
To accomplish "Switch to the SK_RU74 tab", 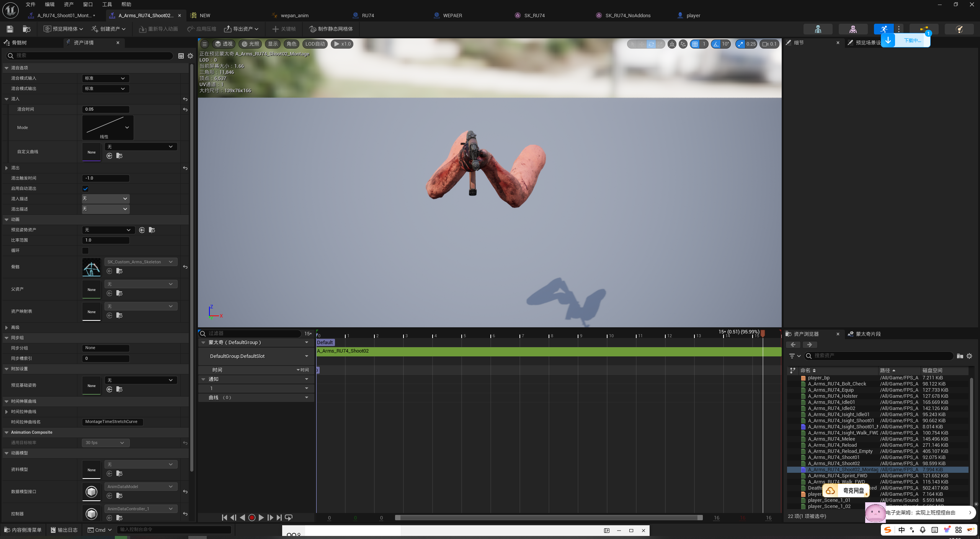I will (x=534, y=16).
